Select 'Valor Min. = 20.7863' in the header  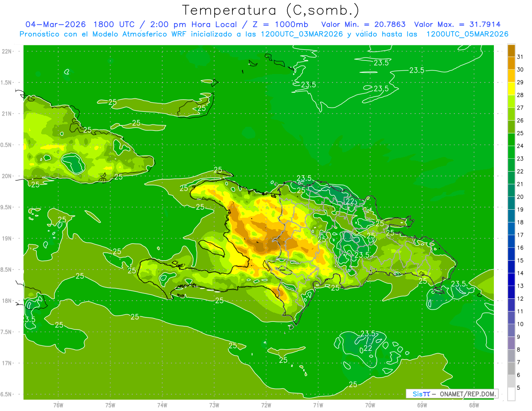point(363,24)
